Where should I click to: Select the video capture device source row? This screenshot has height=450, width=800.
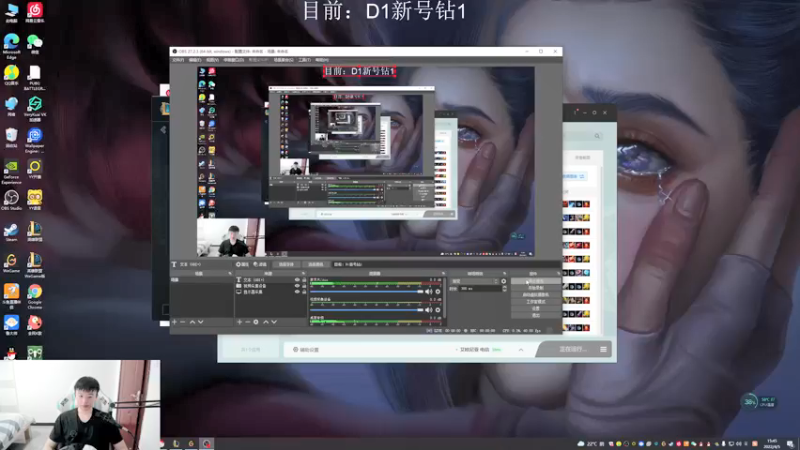pyautogui.click(x=271, y=286)
